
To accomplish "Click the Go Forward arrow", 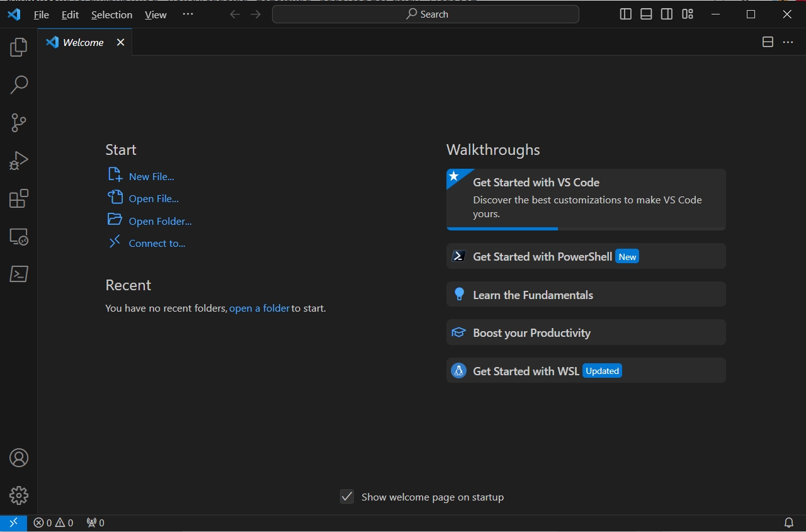I will click(255, 14).
